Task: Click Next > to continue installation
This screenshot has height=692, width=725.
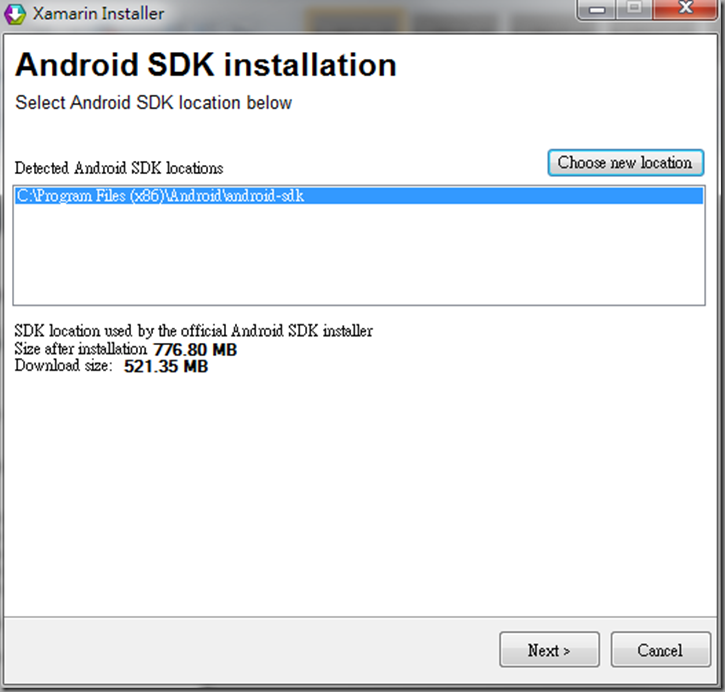Action: [549, 649]
